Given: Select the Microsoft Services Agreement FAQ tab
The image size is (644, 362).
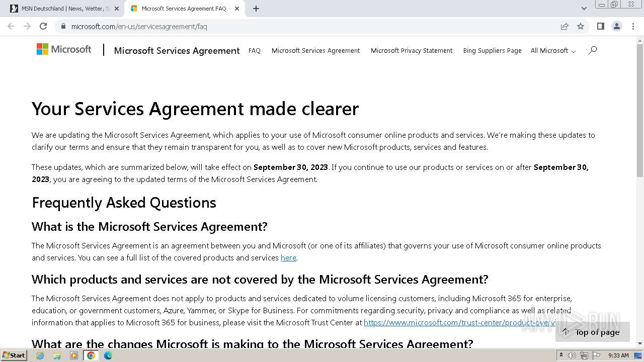Looking at the screenshot, I should [x=184, y=9].
